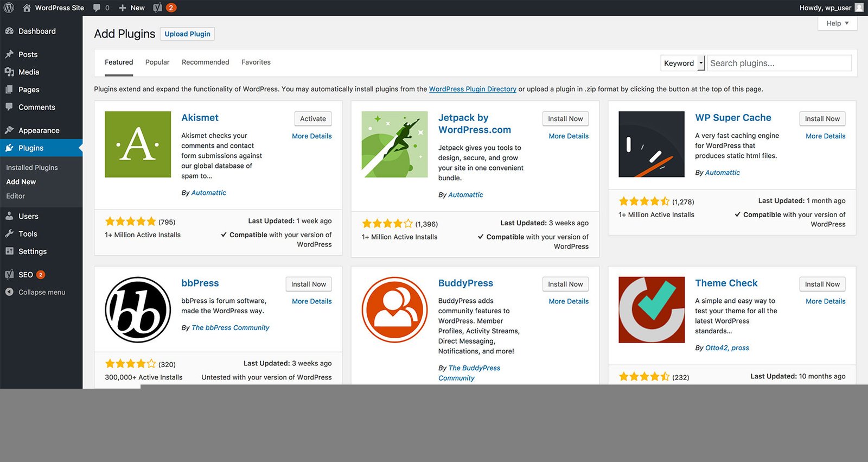Open More Details for Akismet
Viewport: 868px width, 462px height.
(x=312, y=136)
